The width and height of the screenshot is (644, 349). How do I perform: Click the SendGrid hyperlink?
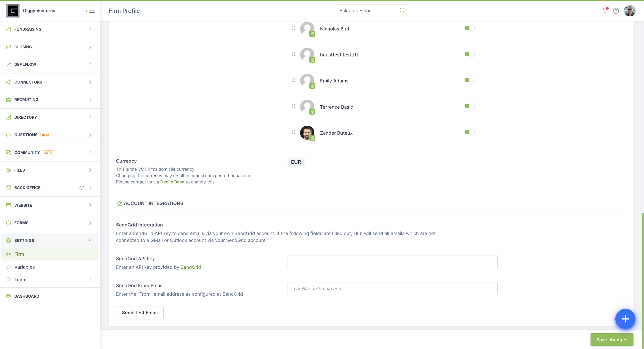tap(191, 267)
